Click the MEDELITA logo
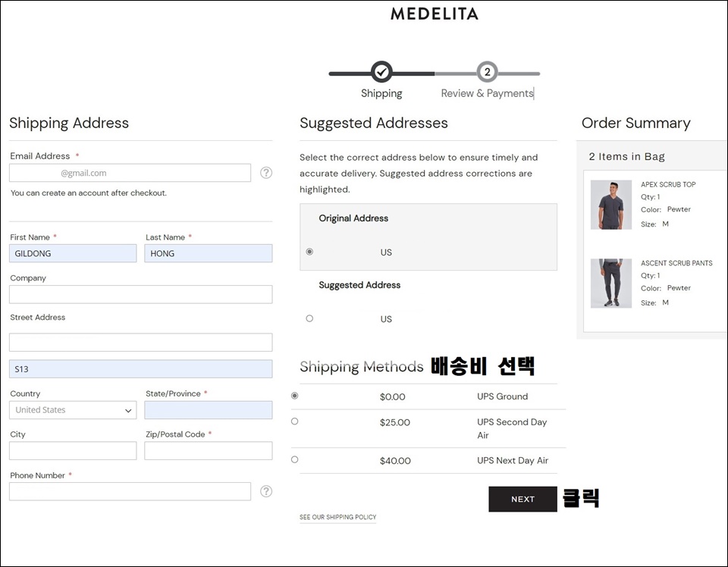The height and width of the screenshot is (567, 728). 434,14
